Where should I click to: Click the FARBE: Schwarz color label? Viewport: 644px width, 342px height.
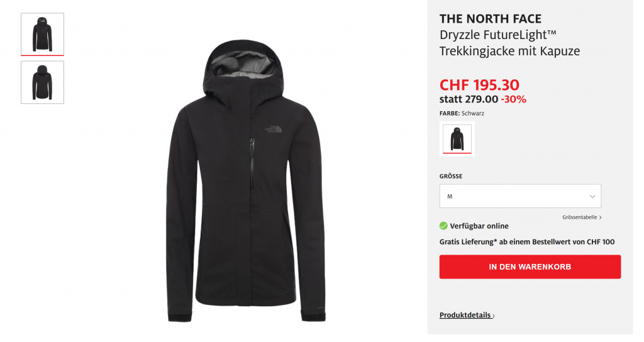(462, 113)
